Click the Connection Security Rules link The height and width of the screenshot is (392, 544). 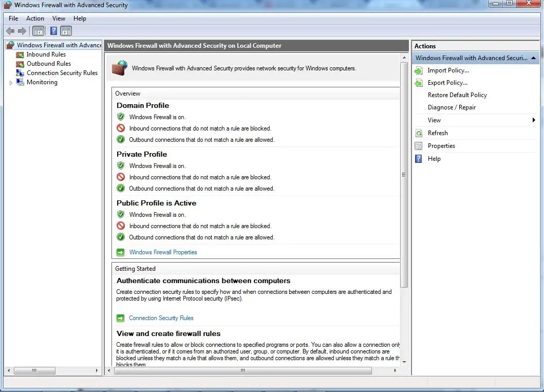(x=161, y=318)
